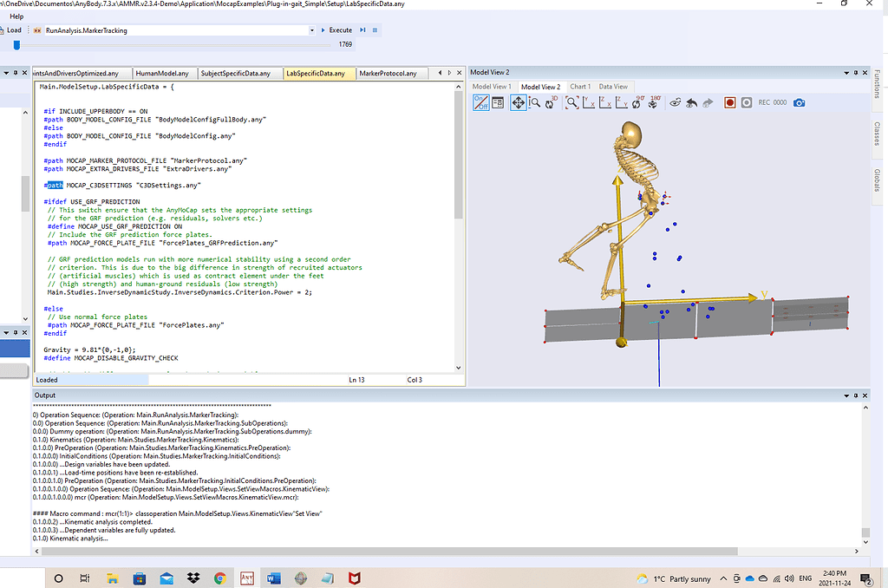
Task: Rotate view 90 degrees with rotation icon
Action: pyautogui.click(x=634, y=101)
